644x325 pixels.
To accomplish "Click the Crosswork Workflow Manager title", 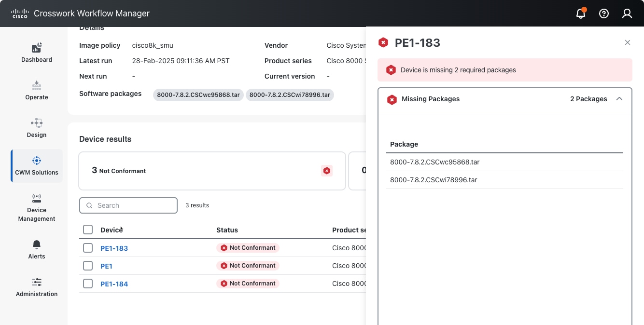I will point(92,14).
